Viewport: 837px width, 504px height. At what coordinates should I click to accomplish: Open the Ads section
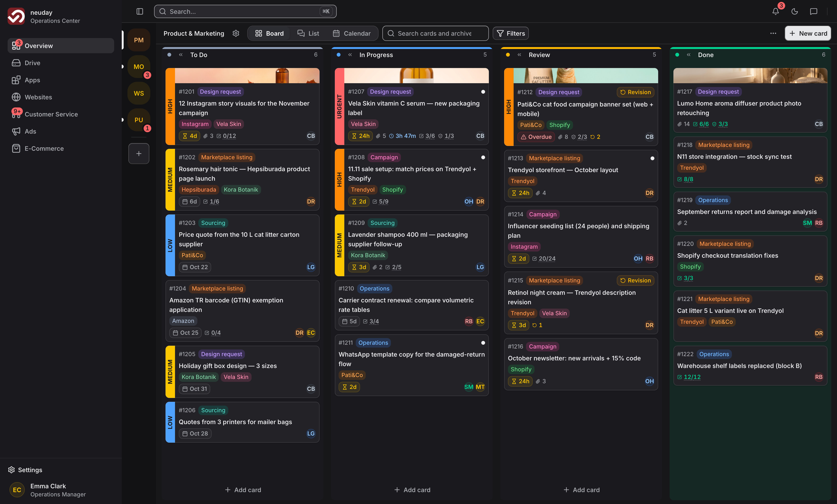(x=61, y=131)
